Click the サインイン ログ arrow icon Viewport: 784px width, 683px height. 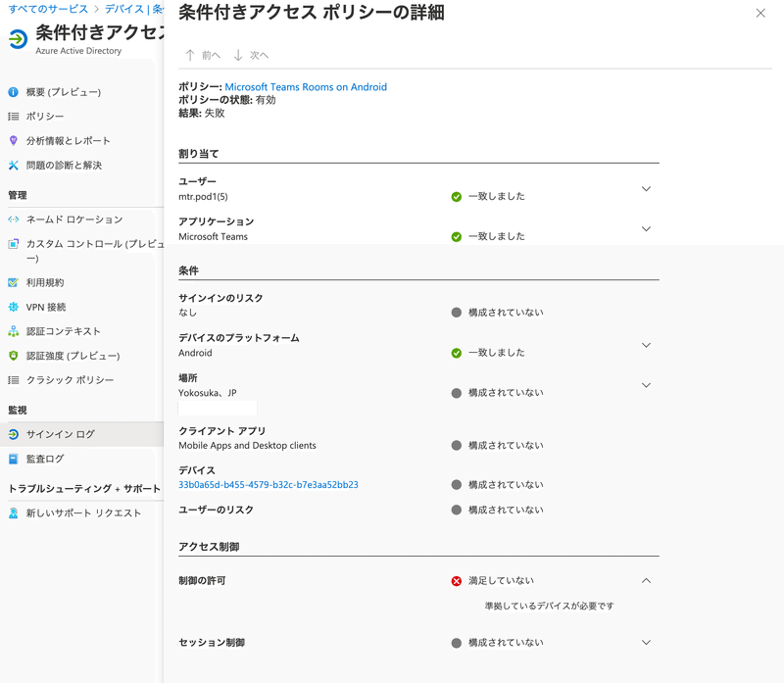14,434
